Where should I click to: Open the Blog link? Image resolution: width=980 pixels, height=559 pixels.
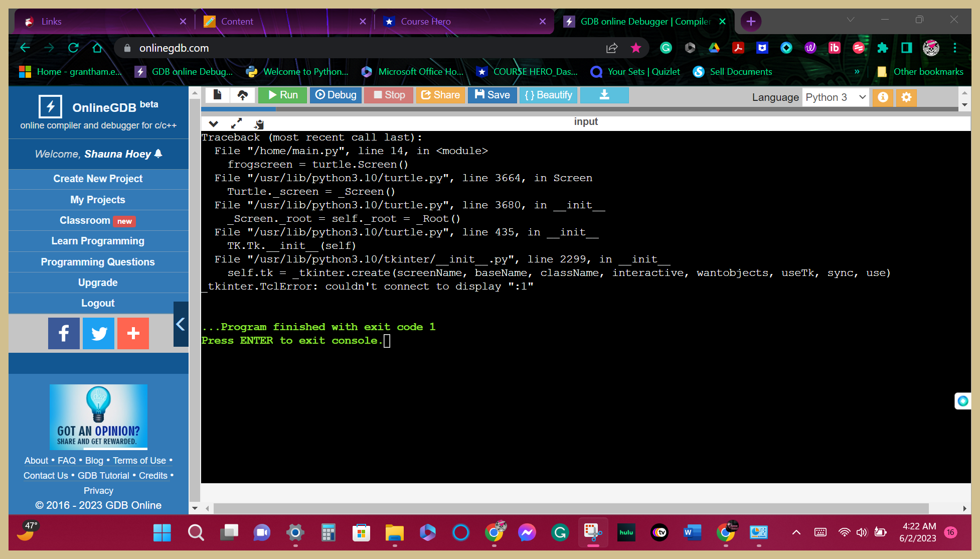pyautogui.click(x=94, y=461)
